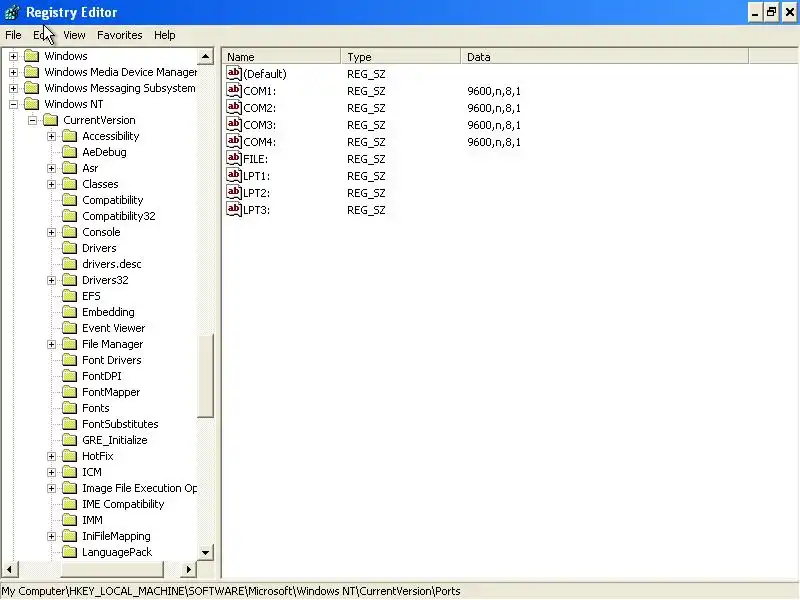
Task: Click the AeDebug folder icon
Action: (x=69, y=152)
